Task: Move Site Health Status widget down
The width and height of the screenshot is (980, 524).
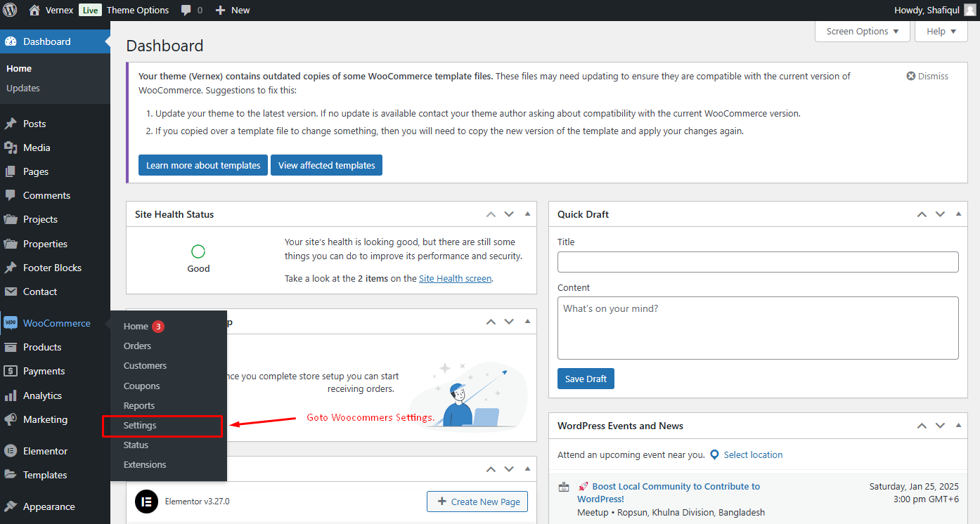Action: (x=509, y=214)
